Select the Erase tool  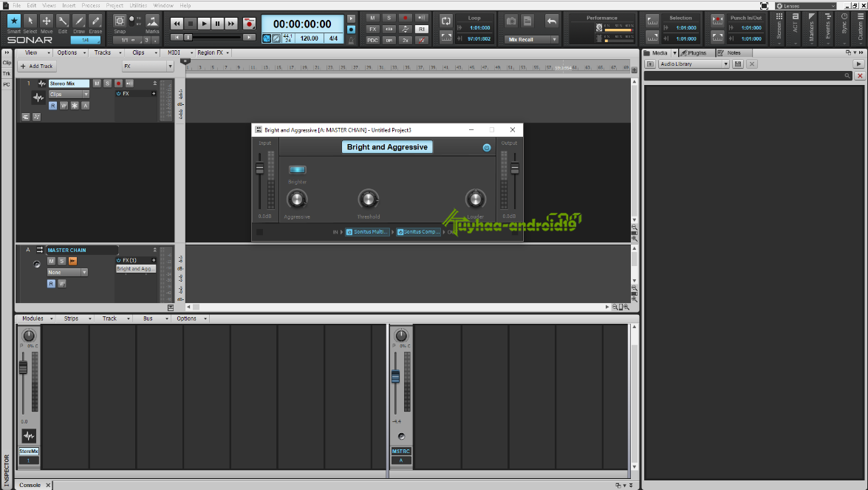tap(95, 21)
